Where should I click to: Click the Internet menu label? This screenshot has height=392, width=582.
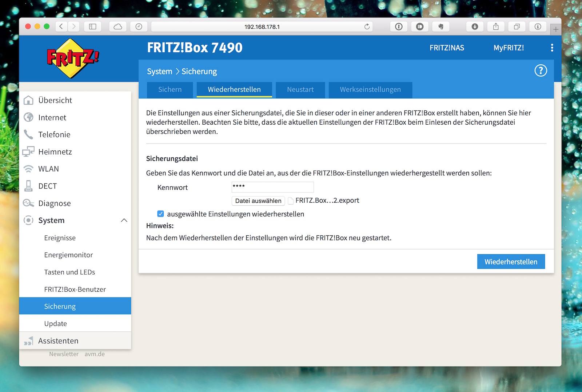52,117
